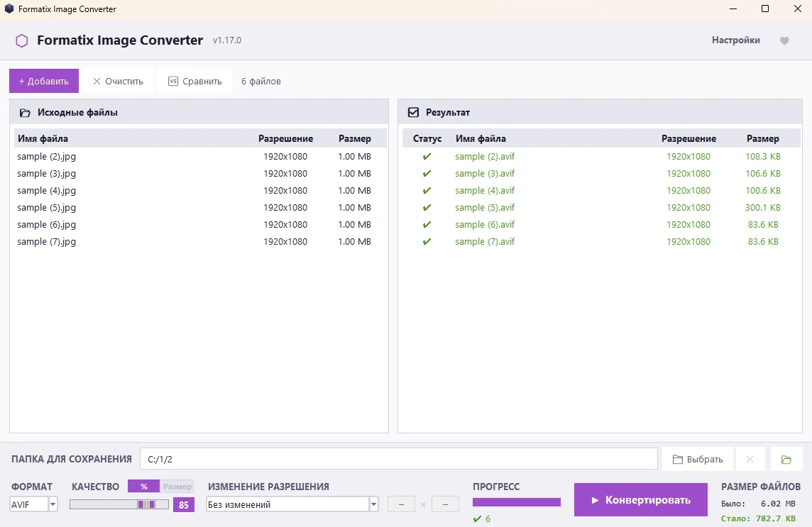Screen dimensions: 812x527
Task: Click the heart icon beside Настройки
Action: (x=784, y=40)
